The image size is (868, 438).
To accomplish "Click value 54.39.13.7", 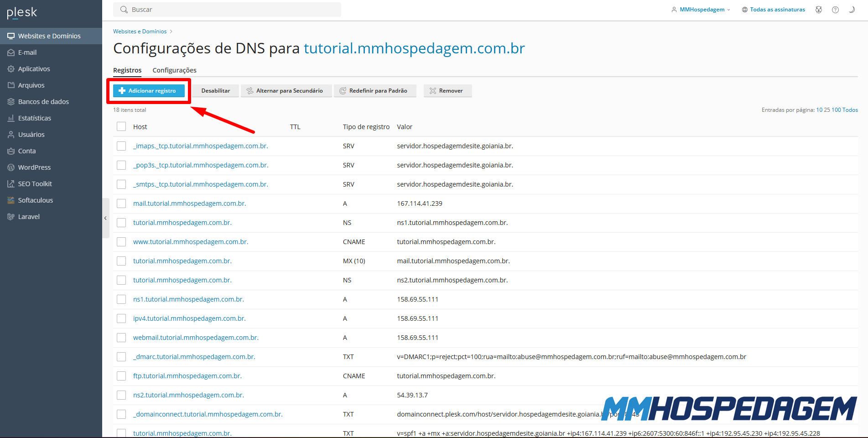I will click(x=412, y=395).
